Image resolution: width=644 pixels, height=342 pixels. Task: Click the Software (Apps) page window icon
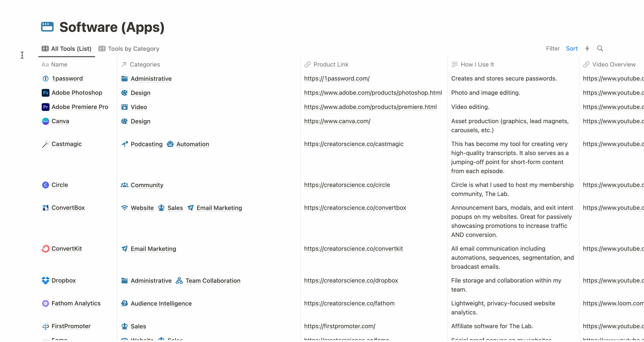click(x=47, y=27)
